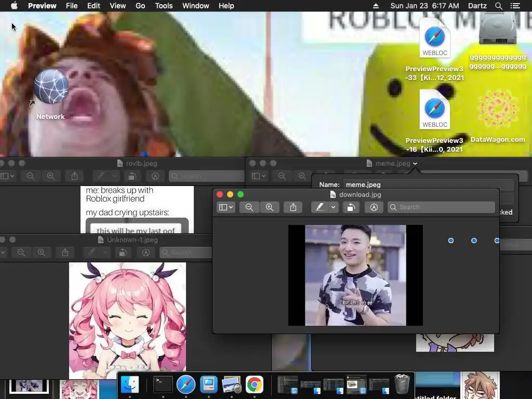Select the DataWagon.com desktop icon
532x399 pixels.
click(498, 116)
